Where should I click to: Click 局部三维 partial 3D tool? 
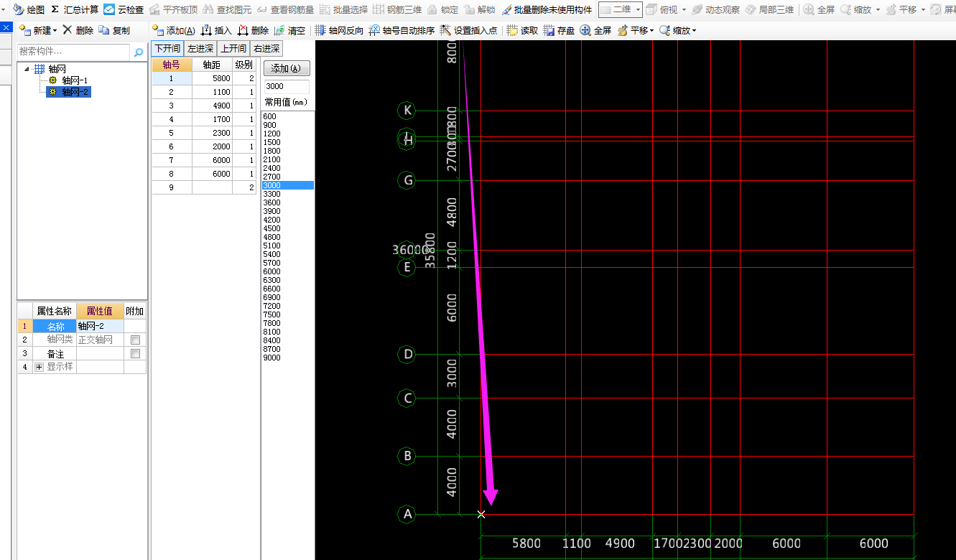click(x=769, y=10)
